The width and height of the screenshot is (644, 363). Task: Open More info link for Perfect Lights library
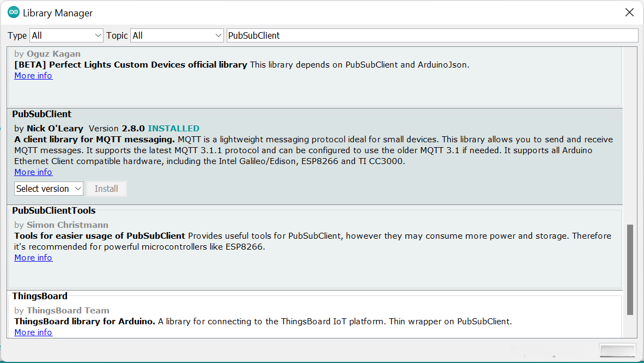click(33, 76)
